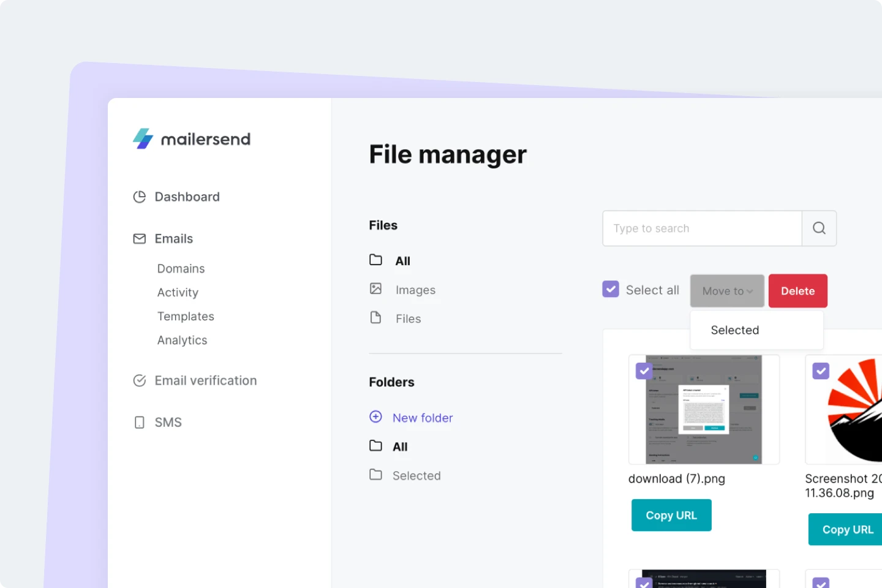Image resolution: width=882 pixels, height=588 pixels.
Task: Open the Selected folder
Action: click(x=417, y=475)
